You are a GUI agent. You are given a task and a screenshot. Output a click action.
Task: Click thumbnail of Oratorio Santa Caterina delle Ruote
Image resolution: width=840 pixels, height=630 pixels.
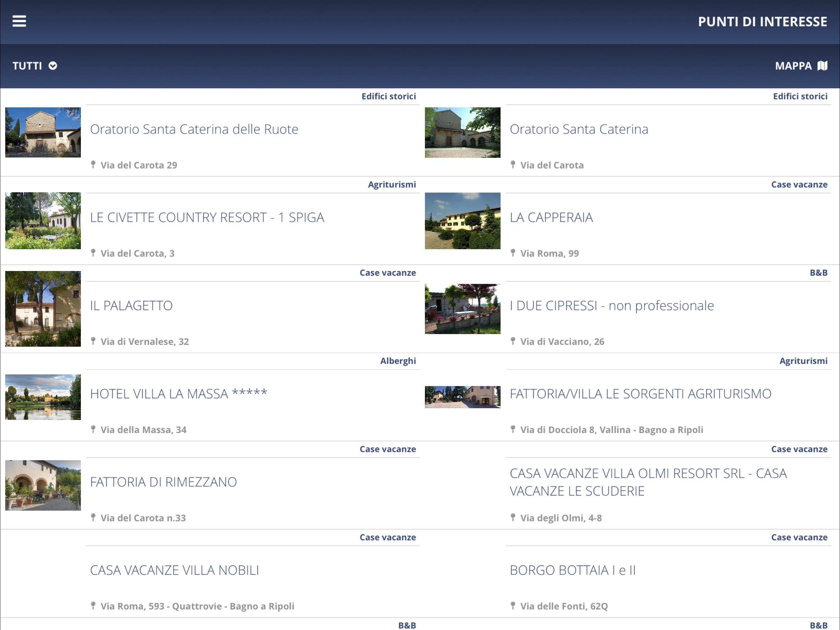click(43, 132)
